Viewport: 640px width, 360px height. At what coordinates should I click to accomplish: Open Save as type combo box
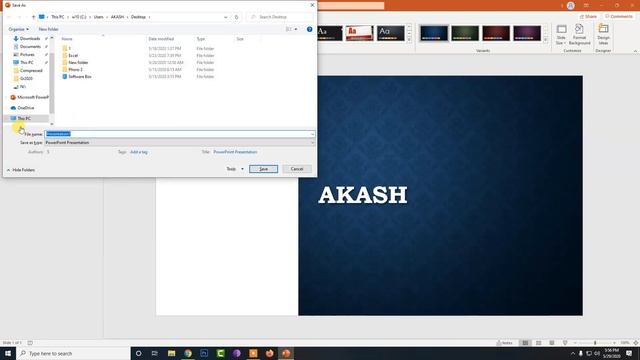click(180, 143)
